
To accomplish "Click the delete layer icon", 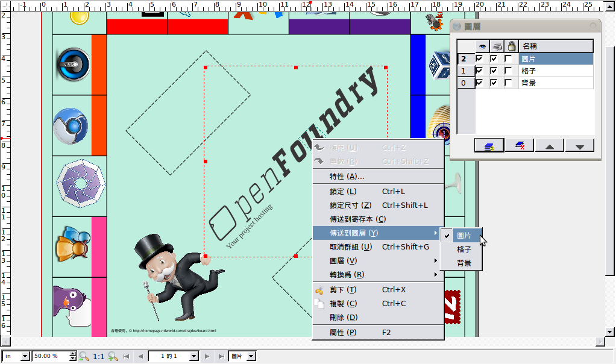I will click(520, 146).
